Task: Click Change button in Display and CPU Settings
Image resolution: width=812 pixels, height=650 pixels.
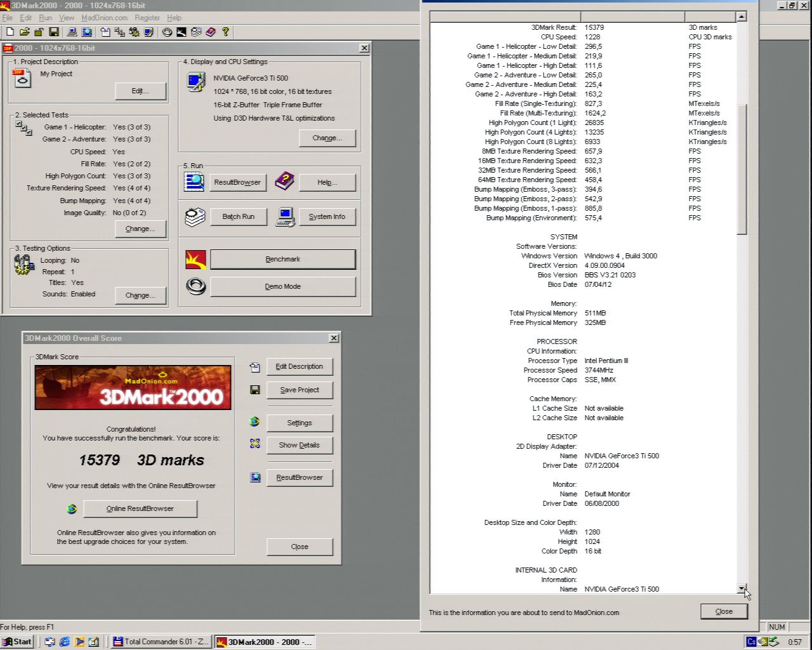Action: click(327, 138)
